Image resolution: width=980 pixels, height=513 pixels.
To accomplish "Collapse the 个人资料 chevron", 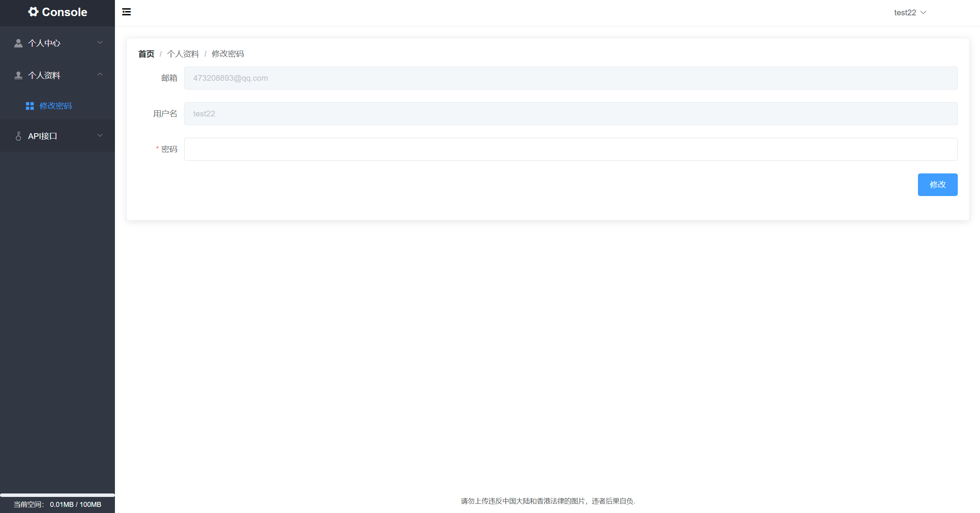I will point(100,75).
